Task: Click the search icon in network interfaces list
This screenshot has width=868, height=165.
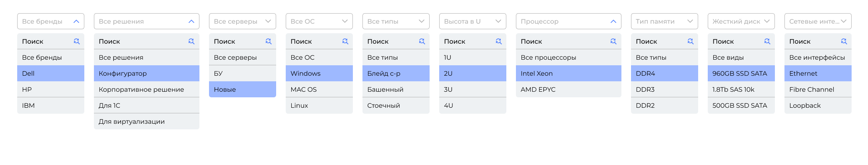Action: tap(844, 41)
